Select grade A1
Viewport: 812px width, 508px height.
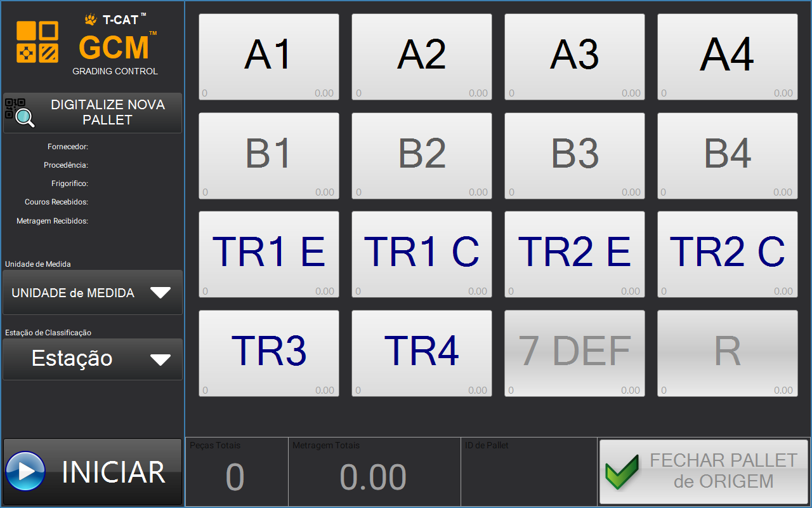point(269,57)
